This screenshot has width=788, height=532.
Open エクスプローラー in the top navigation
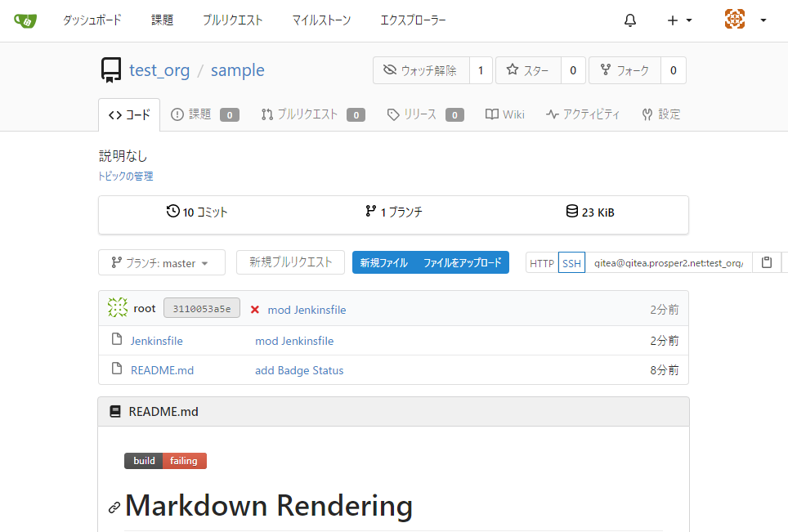coord(413,20)
